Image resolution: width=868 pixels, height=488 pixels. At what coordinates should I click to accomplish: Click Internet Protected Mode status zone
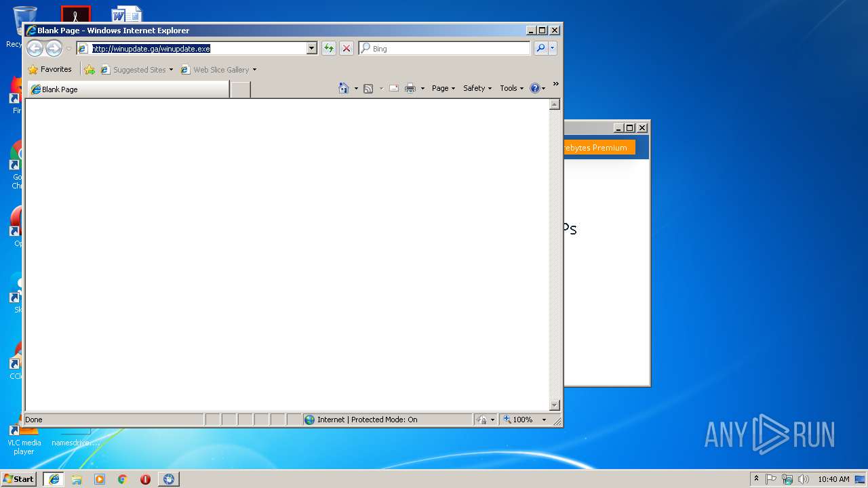[387, 420]
